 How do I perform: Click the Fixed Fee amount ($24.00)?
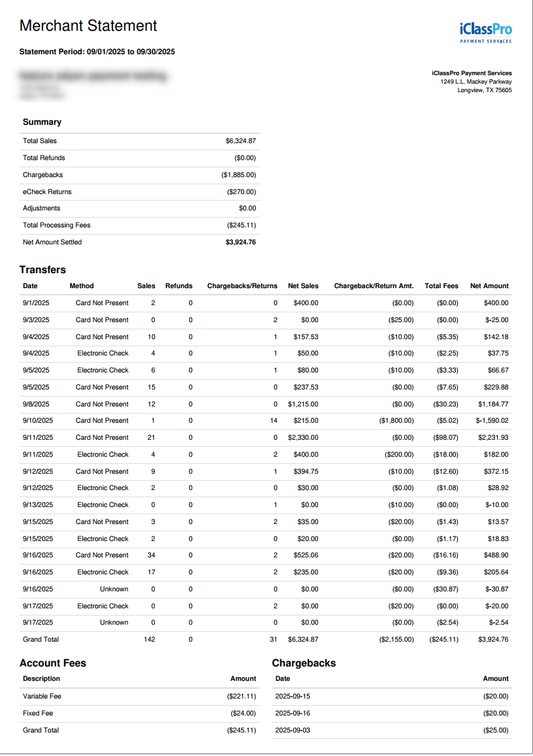(x=243, y=713)
